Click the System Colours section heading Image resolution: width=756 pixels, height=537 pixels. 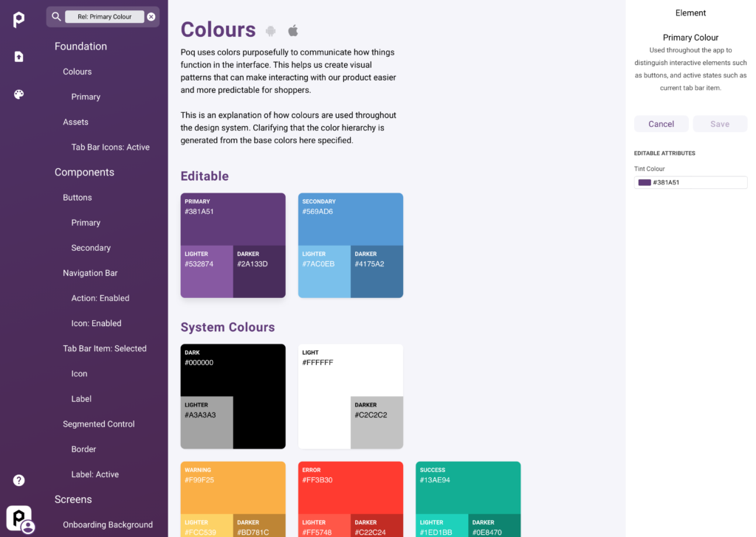tap(227, 328)
